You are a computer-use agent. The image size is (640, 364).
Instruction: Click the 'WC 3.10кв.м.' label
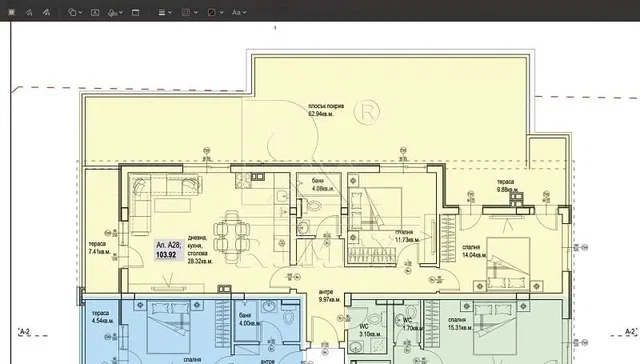(x=370, y=330)
